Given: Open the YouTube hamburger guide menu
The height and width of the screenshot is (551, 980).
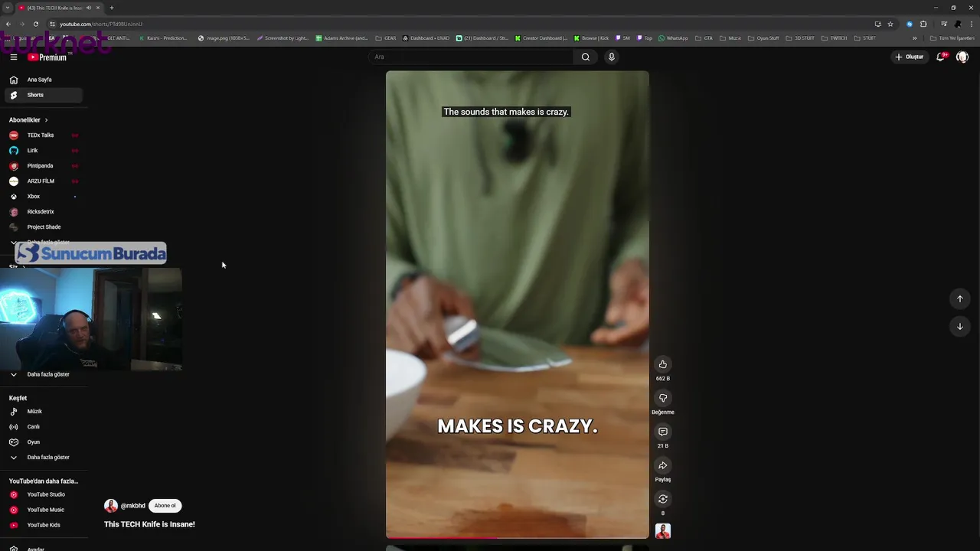Looking at the screenshot, I should (x=13, y=57).
